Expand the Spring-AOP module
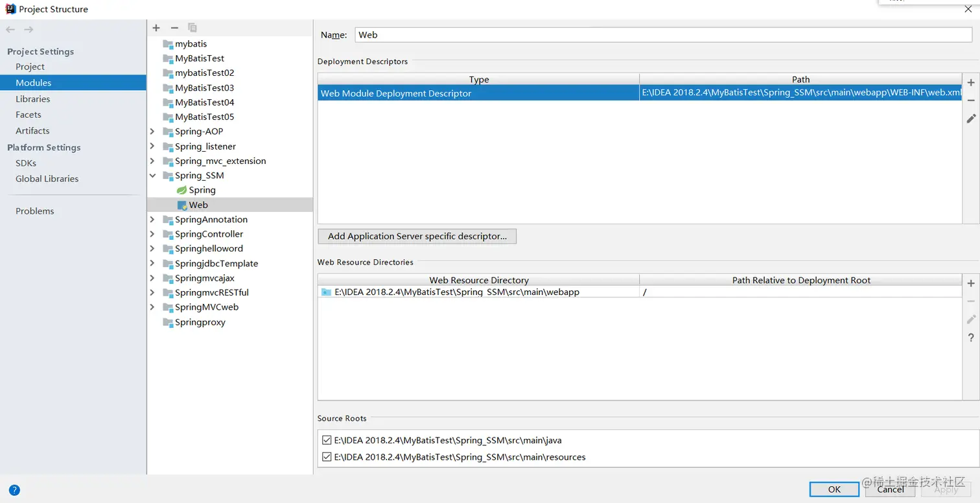 click(x=152, y=131)
